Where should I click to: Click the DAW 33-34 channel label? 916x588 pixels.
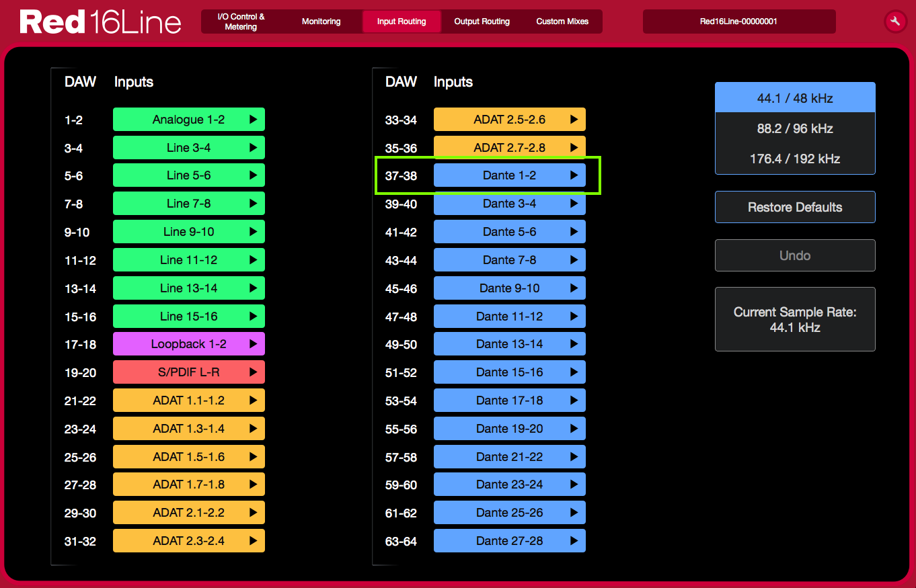(401, 120)
